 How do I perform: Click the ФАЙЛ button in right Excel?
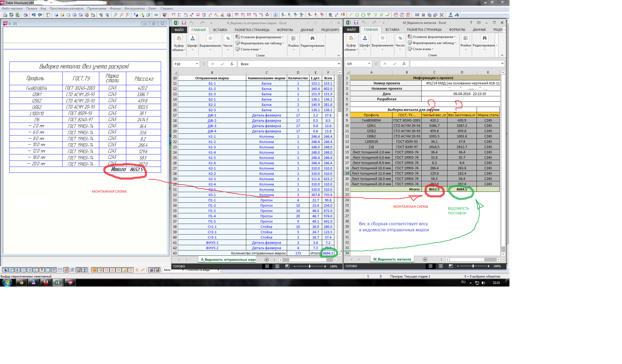click(x=351, y=30)
